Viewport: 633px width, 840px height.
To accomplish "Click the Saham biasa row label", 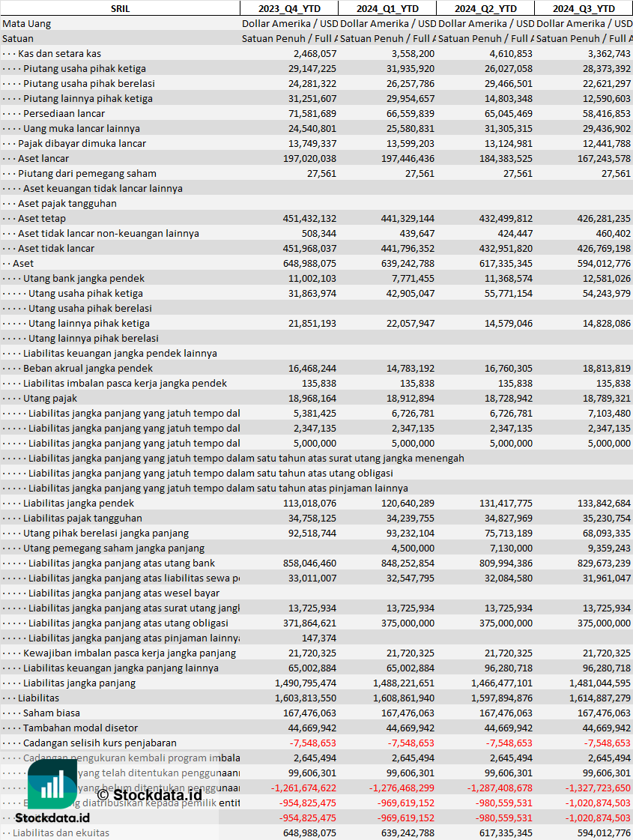I will tap(51, 713).
